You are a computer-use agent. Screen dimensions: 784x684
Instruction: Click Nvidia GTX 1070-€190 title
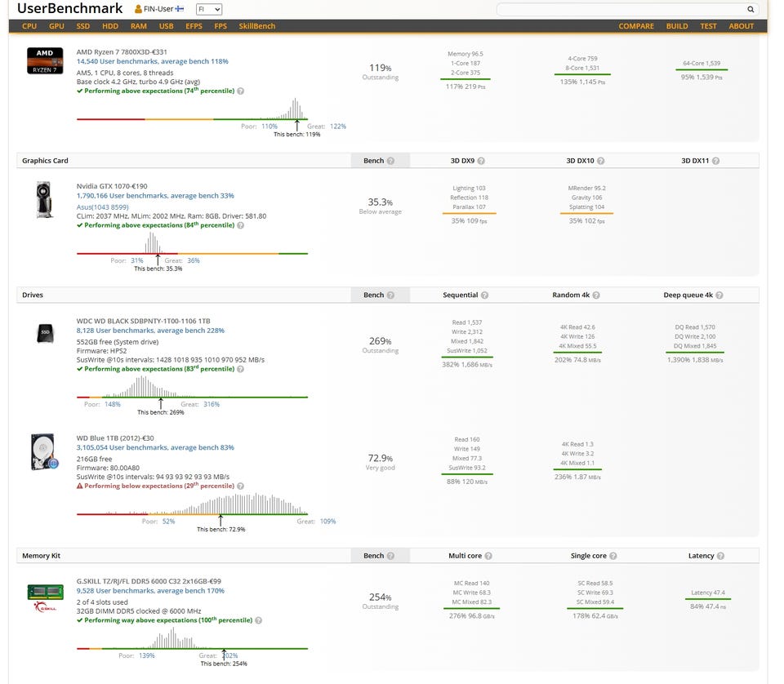pyautogui.click(x=112, y=186)
